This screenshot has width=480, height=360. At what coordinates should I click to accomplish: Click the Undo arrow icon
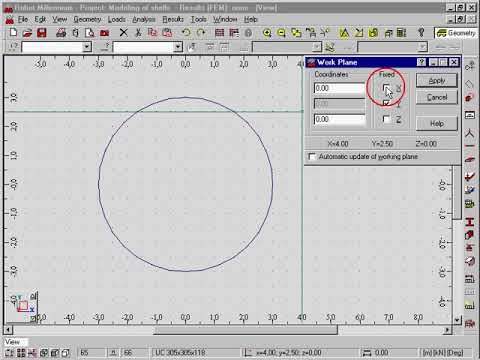tap(186, 33)
